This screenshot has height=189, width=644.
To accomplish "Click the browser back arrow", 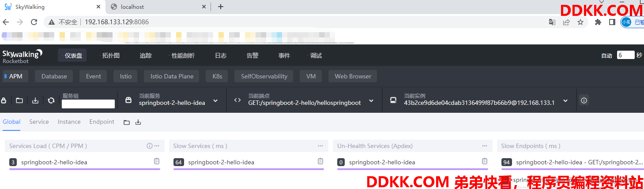I will pos(6,22).
